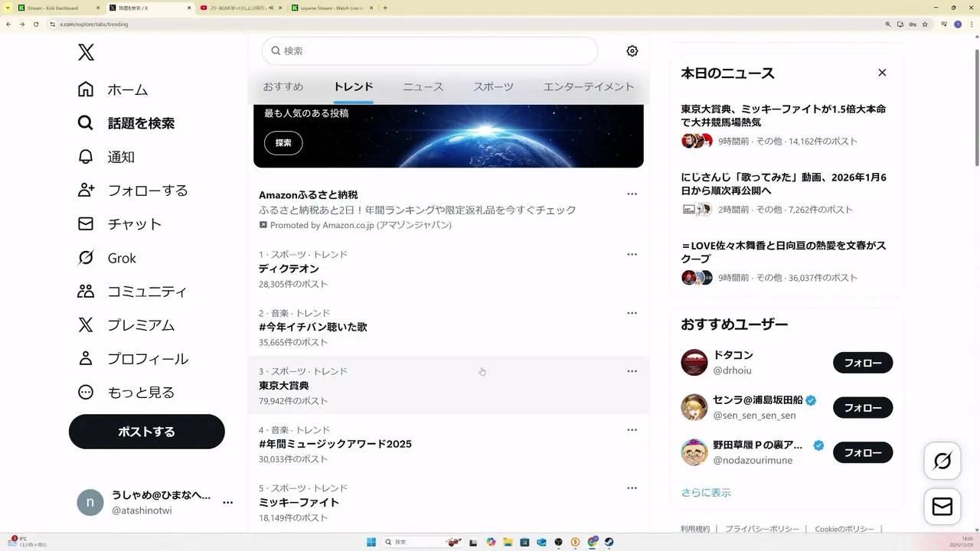Click さらに表示 under recommended users
The height and width of the screenshot is (551, 980).
pos(706,493)
